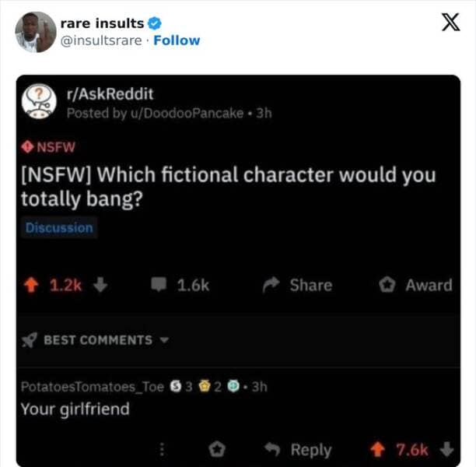Select the Discussion flair tag
476x467 pixels.
[59, 228]
